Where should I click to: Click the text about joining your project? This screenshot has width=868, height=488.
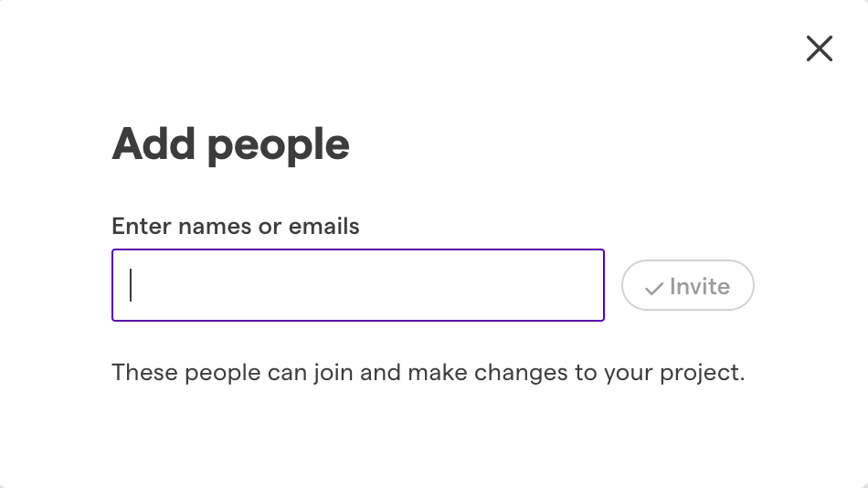428,372
